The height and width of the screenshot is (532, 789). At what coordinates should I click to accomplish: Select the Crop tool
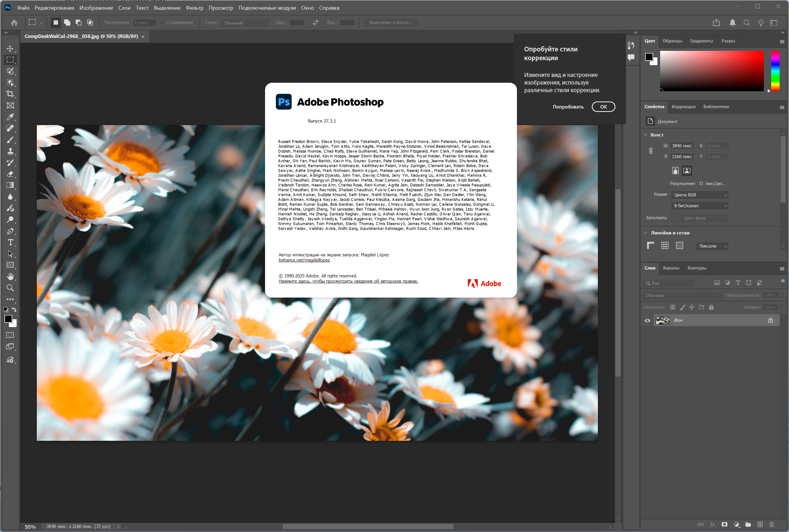[10, 94]
